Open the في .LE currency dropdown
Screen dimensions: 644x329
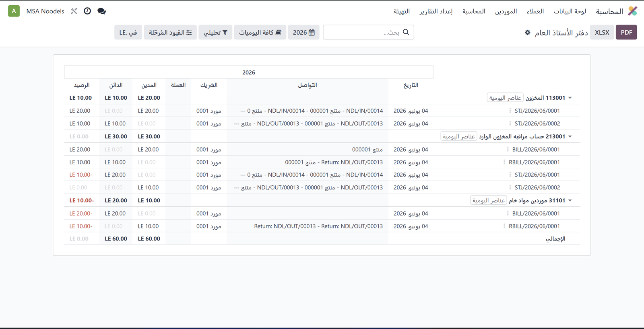tap(128, 32)
